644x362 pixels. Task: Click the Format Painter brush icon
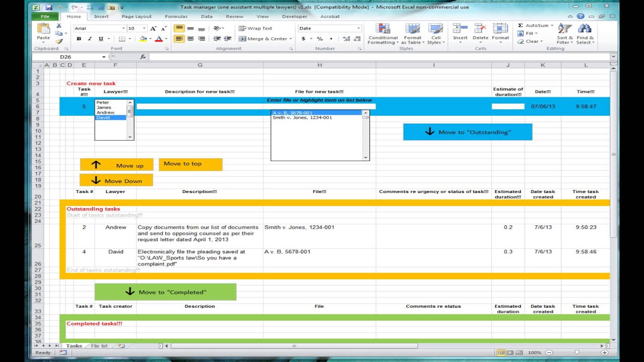(x=59, y=42)
